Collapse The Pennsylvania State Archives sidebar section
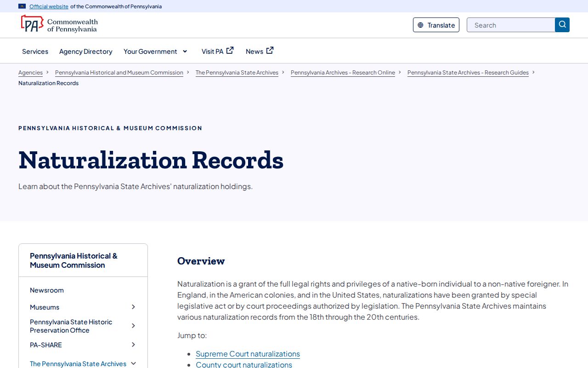The height and width of the screenshot is (368, 588). pyautogui.click(x=133, y=363)
